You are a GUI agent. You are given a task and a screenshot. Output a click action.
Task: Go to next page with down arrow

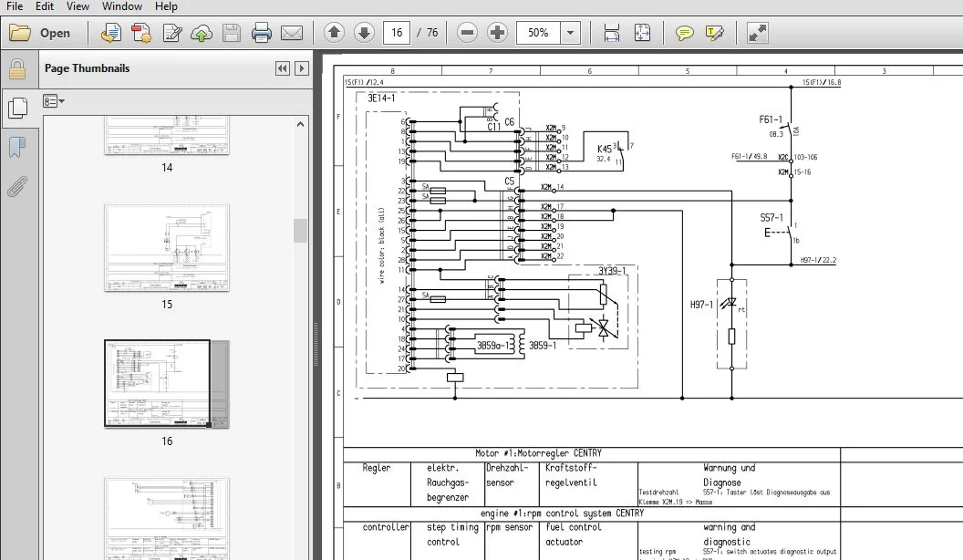click(364, 33)
